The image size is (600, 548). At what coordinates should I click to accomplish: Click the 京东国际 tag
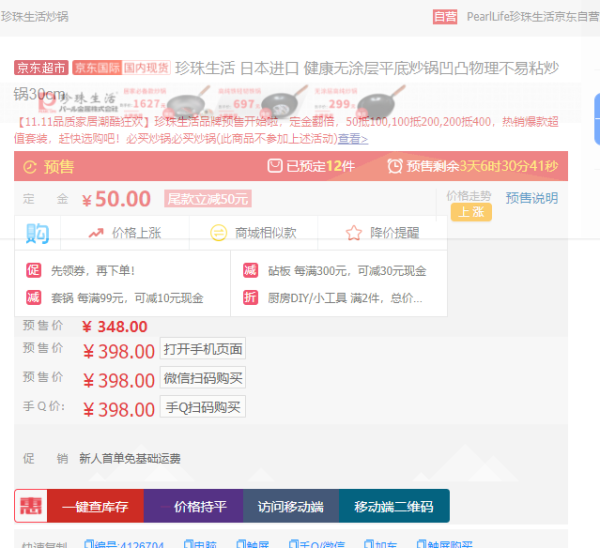tap(97, 68)
